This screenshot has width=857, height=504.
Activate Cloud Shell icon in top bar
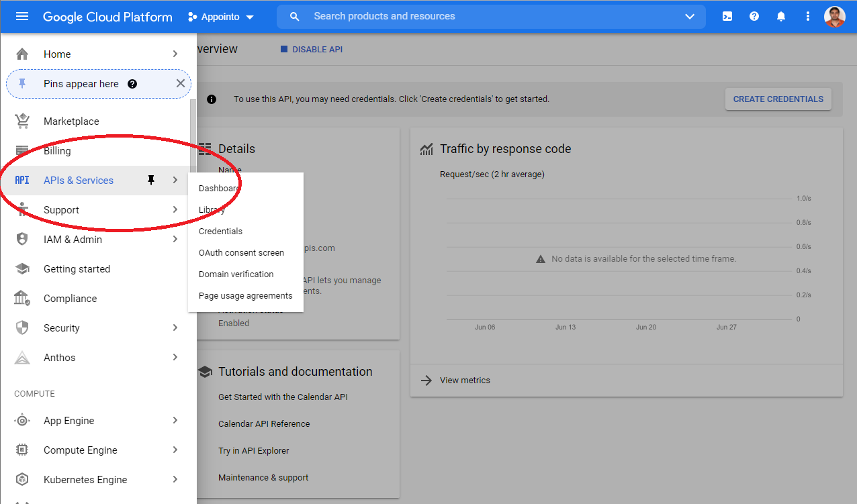(727, 17)
